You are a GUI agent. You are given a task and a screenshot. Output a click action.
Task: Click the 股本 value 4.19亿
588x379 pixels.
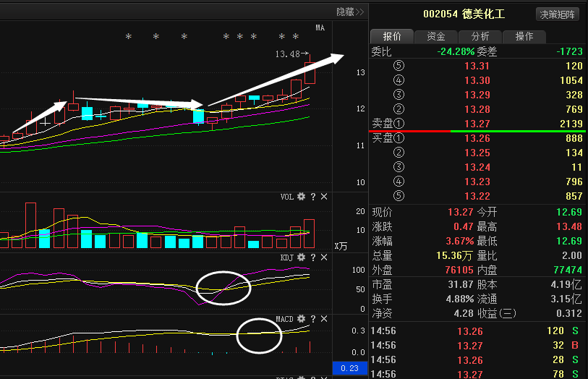pos(566,285)
